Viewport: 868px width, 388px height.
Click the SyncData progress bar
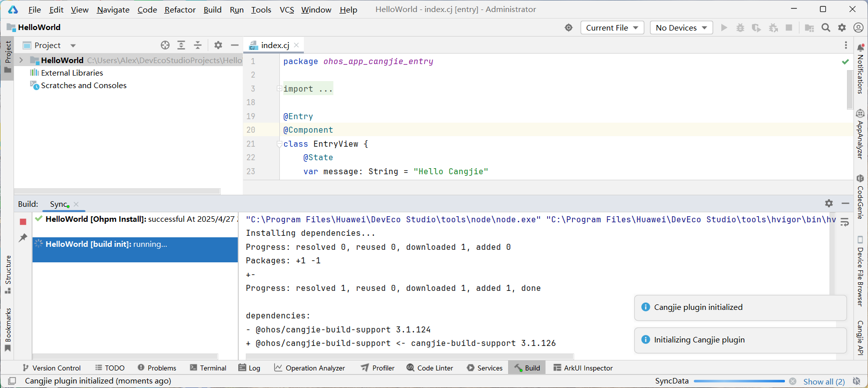(x=739, y=381)
